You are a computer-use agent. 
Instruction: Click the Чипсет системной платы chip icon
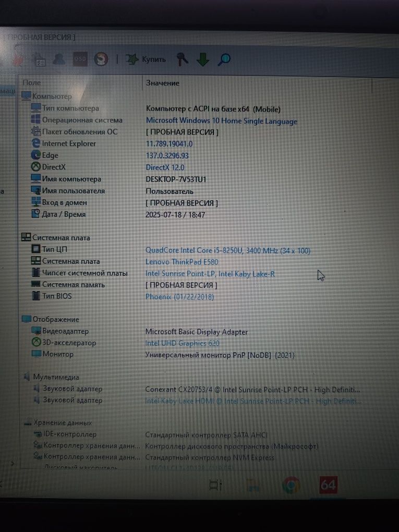tap(35, 272)
